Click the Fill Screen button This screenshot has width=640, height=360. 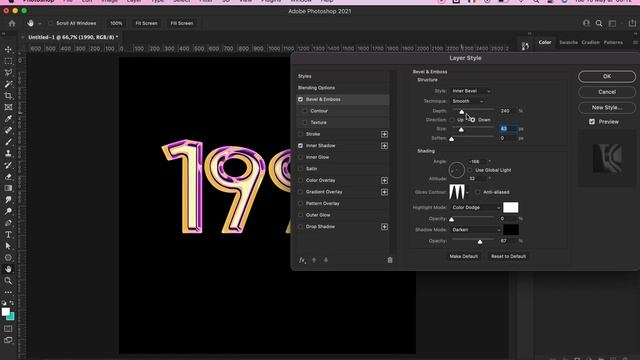182,23
